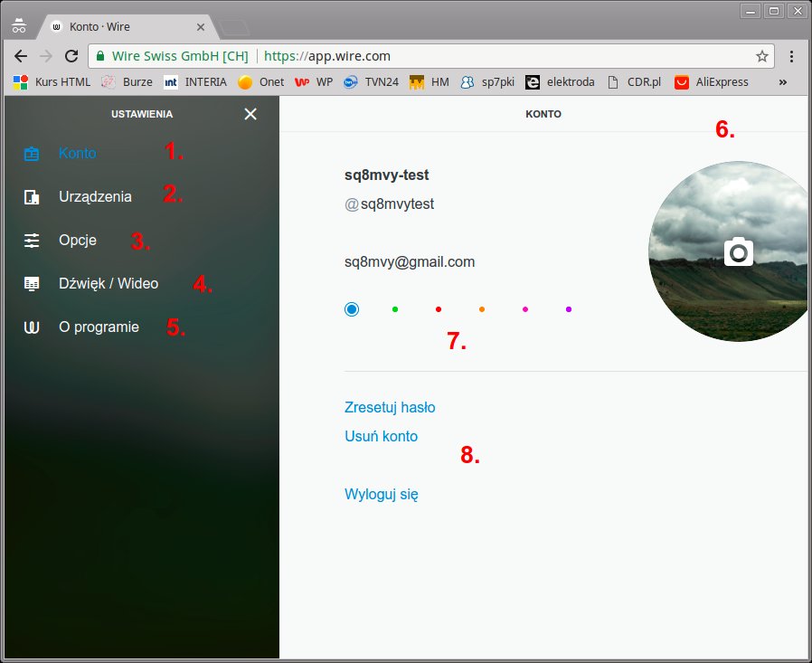The image size is (812, 663).
Task: Open the Urządzenia settings section
Action: point(95,197)
